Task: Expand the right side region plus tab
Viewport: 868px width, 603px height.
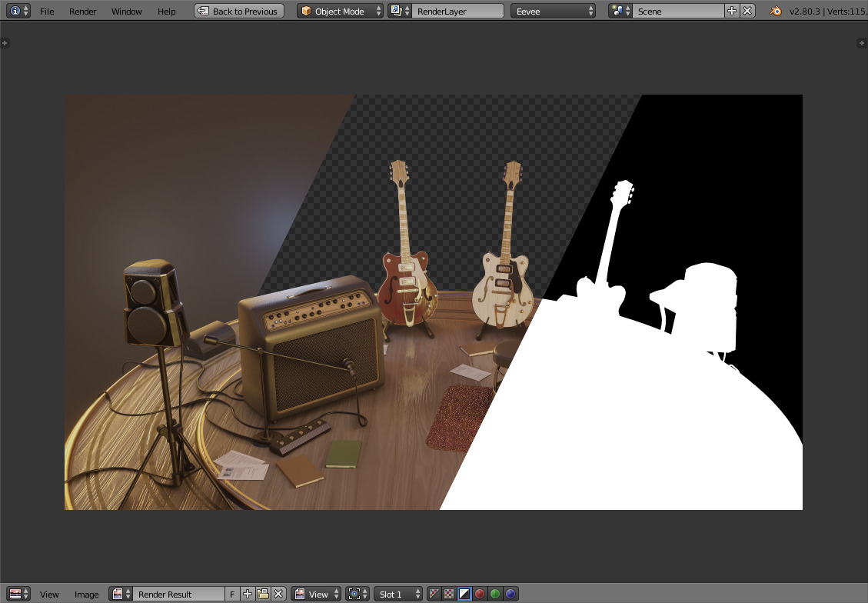Action: pyautogui.click(x=861, y=42)
